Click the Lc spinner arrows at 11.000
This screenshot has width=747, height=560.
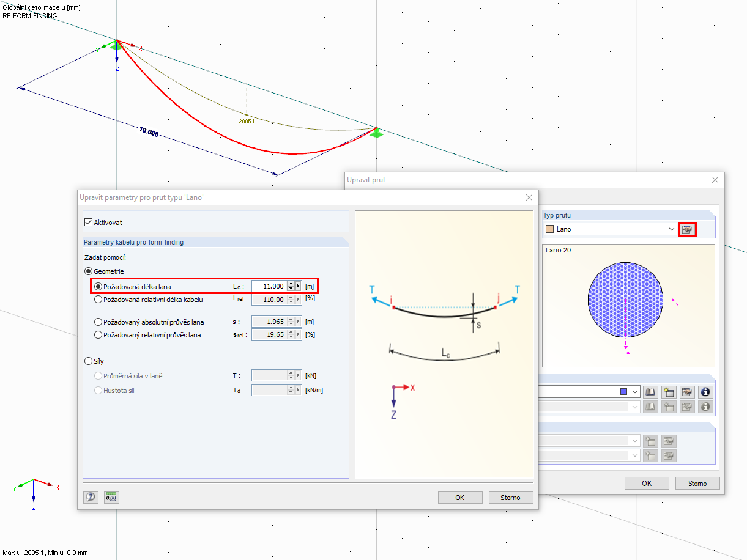291,286
